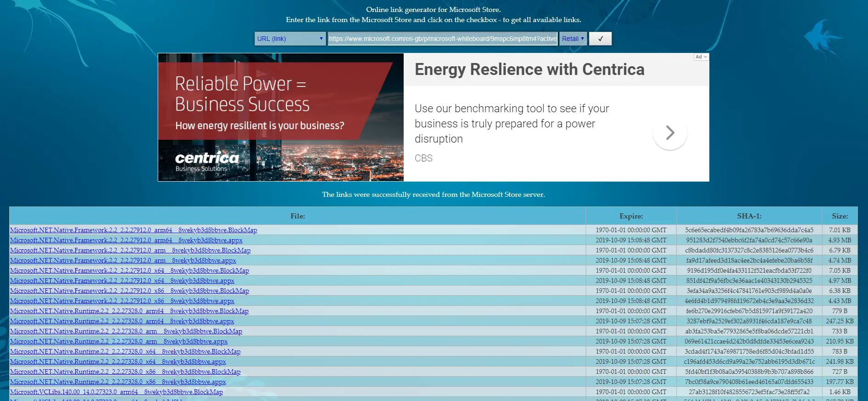Download NET.Native.Framework 2.2.27912.0 x86 BlockMap
Image resolution: width=868 pixels, height=401 pixels.
click(130, 291)
